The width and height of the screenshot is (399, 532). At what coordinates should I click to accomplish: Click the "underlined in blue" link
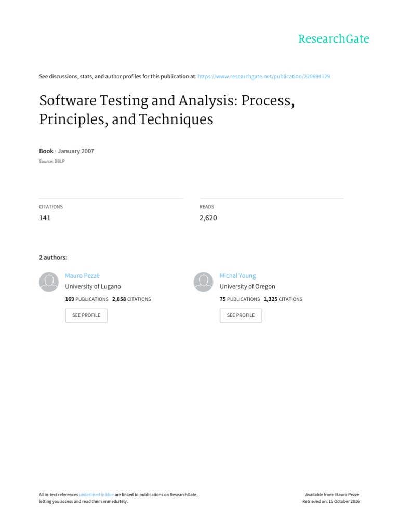[96, 495]
